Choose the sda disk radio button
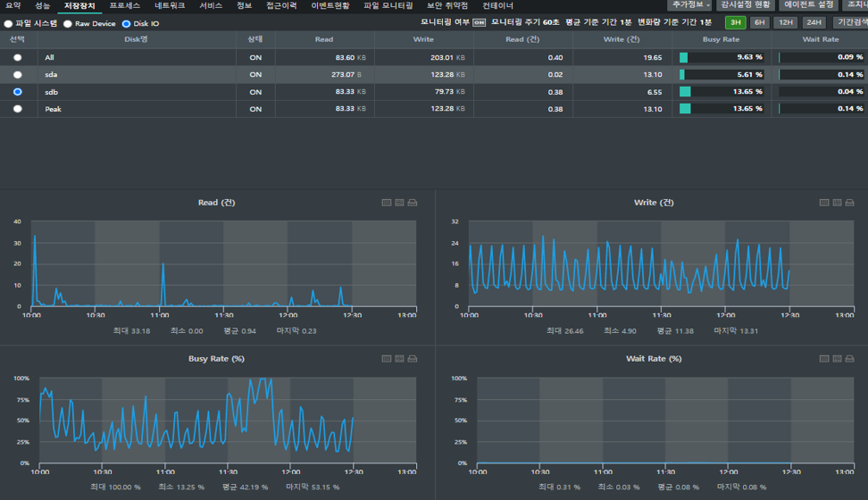Image resolution: width=868 pixels, height=500 pixels. point(17,75)
